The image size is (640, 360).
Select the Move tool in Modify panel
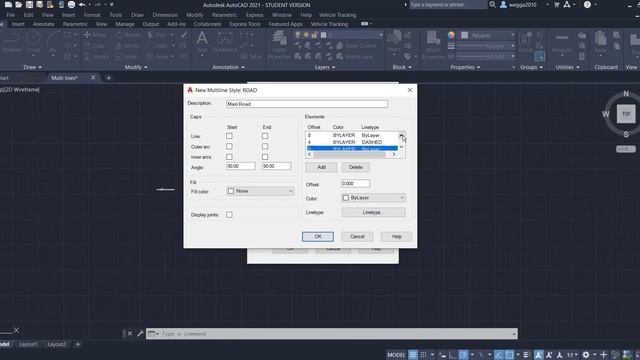tap(95, 35)
